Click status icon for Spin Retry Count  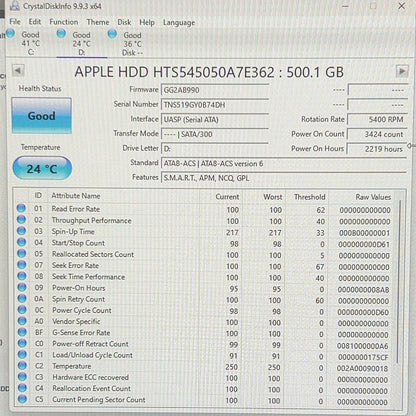[x=22, y=298]
